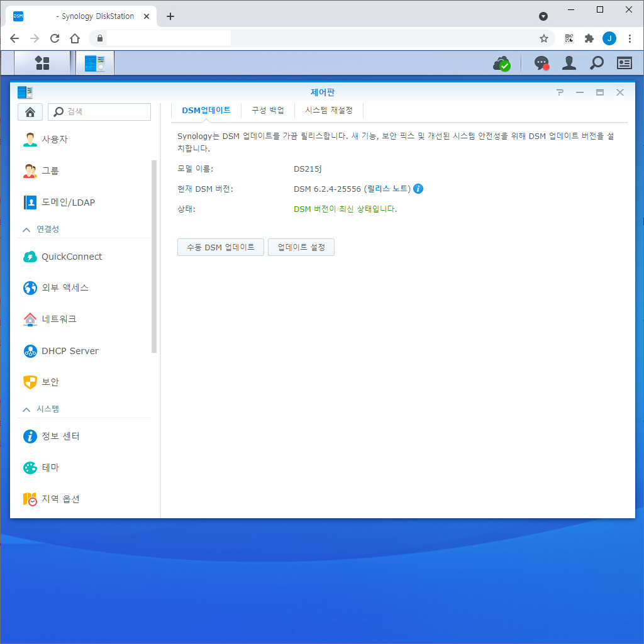
Task: Open Chrome tab search dropdown
Action: tap(543, 16)
